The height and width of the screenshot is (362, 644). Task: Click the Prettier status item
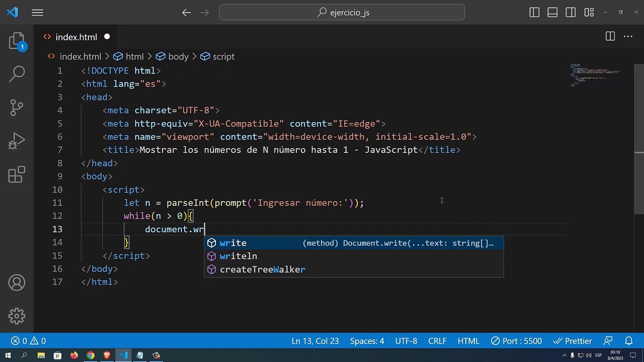573,341
